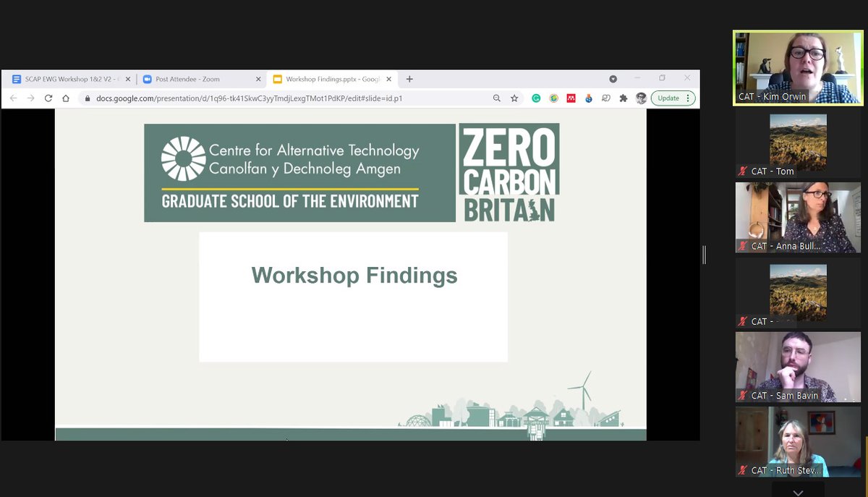Open Chrome menu three dots next to Update
The width and height of the screenshot is (868, 497).
[689, 98]
